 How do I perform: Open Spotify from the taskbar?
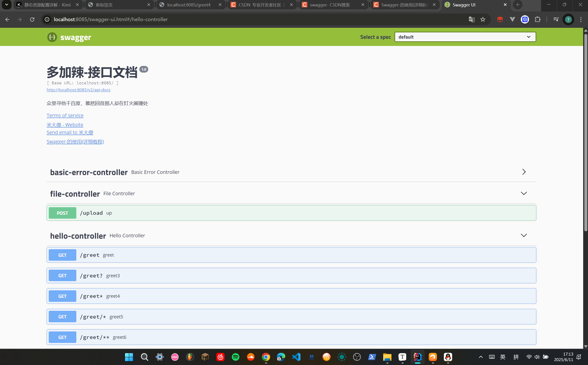tap(235, 357)
